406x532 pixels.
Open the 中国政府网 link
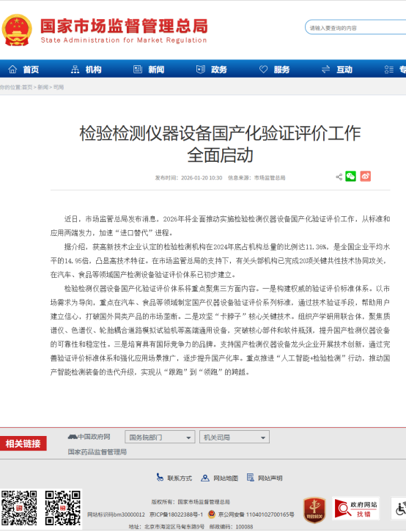(x=89, y=437)
